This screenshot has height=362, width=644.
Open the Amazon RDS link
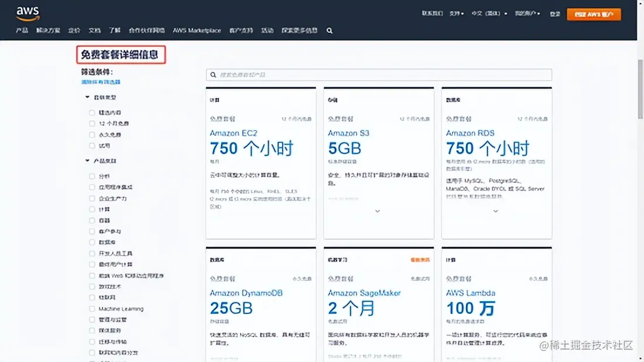tap(470, 133)
